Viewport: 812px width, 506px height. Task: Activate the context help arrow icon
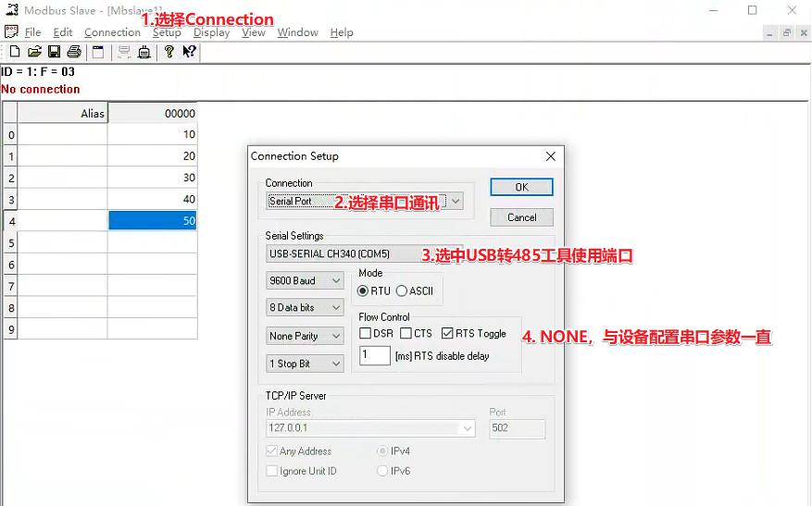coord(188,52)
